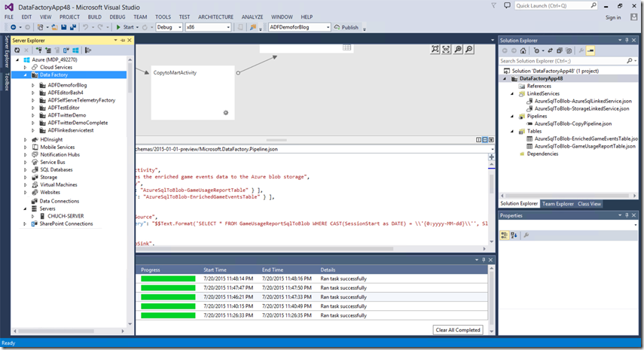
Task: Open the Toolbox side tab
Action: point(7,81)
